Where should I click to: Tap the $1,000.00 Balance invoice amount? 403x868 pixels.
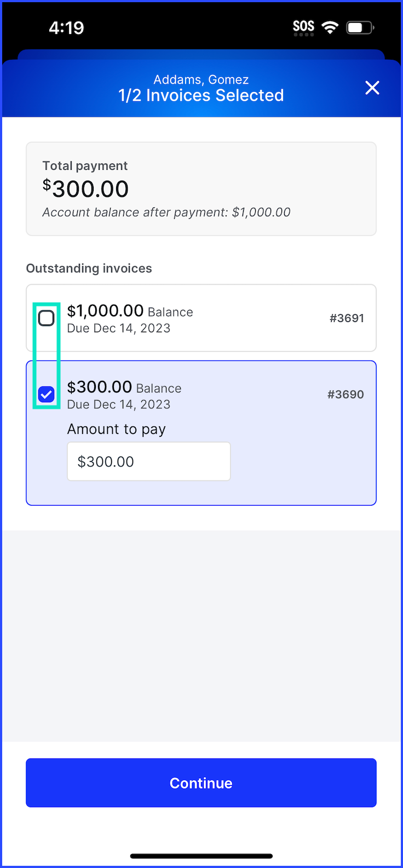tap(130, 311)
